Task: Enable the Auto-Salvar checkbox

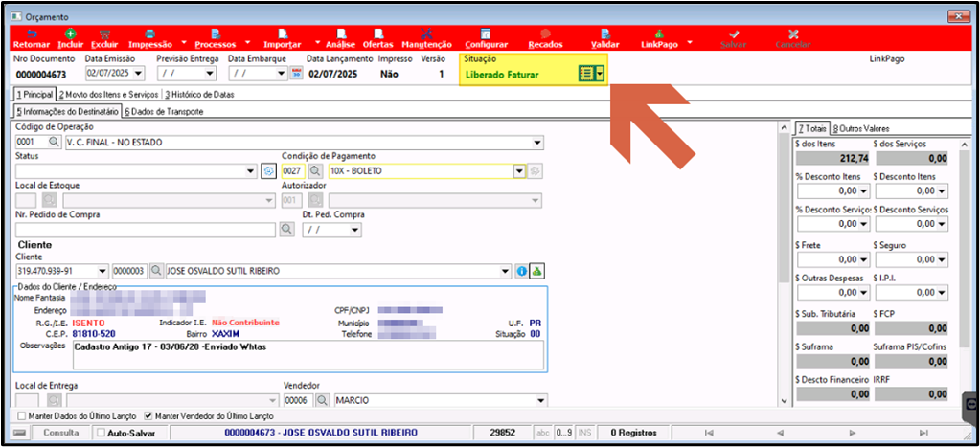Action: click(x=102, y=433)
